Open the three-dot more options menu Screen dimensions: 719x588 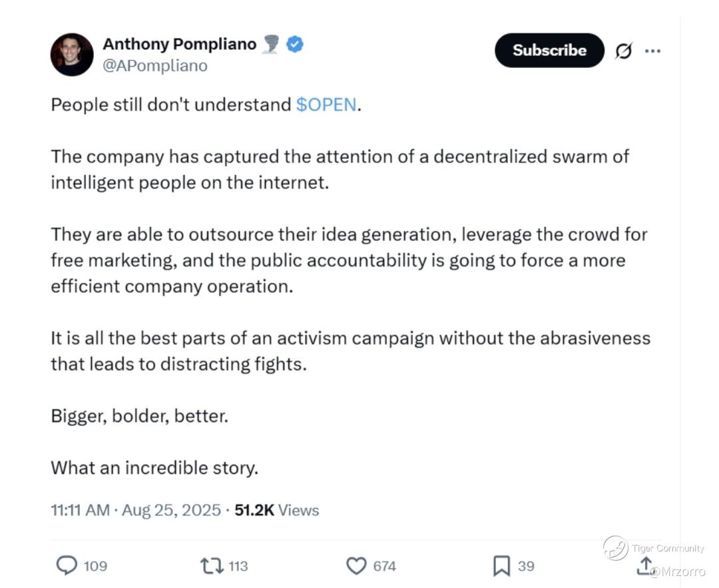(653, 51)
